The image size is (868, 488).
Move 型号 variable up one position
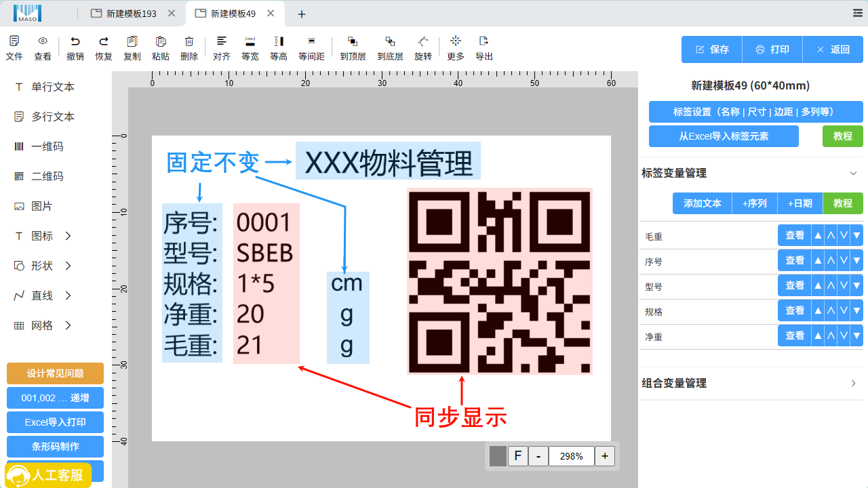click(831, 286)
